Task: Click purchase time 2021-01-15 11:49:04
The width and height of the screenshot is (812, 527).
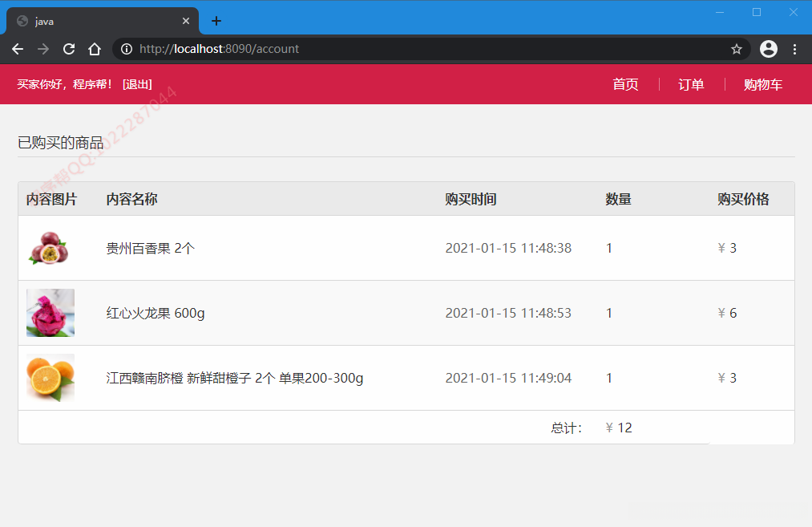Action: [x=508, y=378]
